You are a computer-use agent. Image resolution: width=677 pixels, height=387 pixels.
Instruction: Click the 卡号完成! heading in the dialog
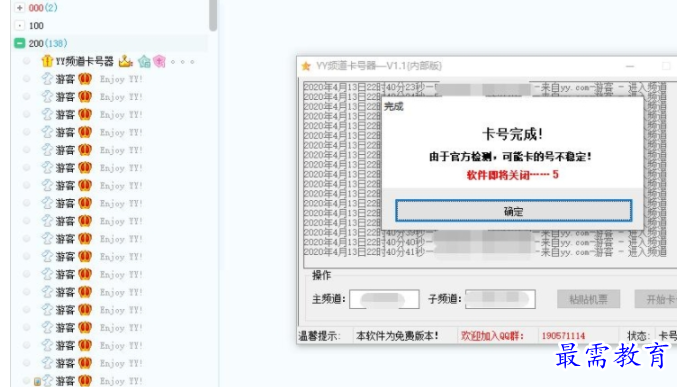tap(512, 134)
